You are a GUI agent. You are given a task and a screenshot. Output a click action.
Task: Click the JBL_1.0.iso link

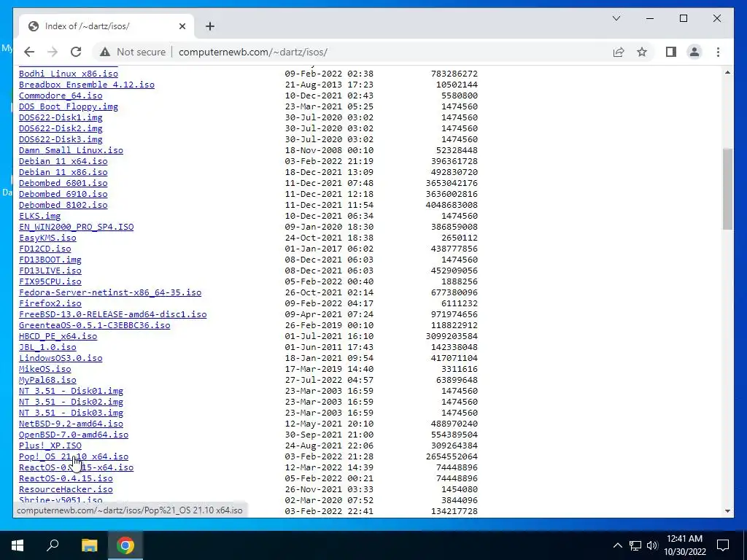[x=47, y=347]
